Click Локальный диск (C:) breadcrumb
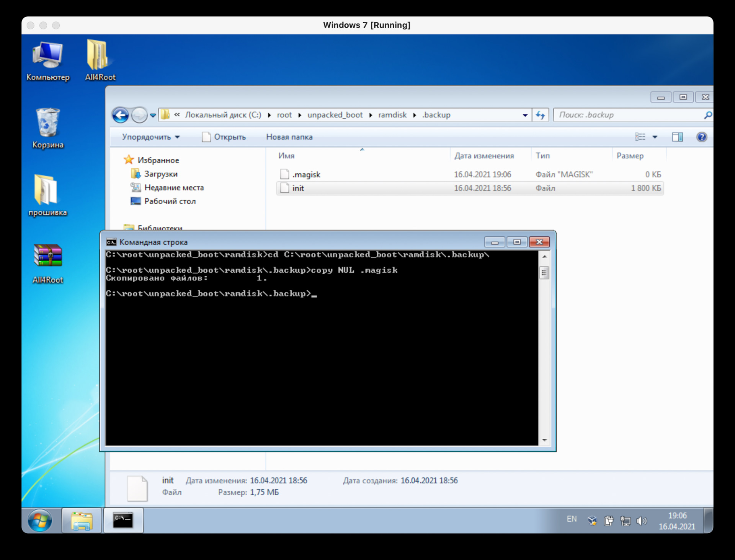This screenshot has width=735, height=560. point(223,115)
